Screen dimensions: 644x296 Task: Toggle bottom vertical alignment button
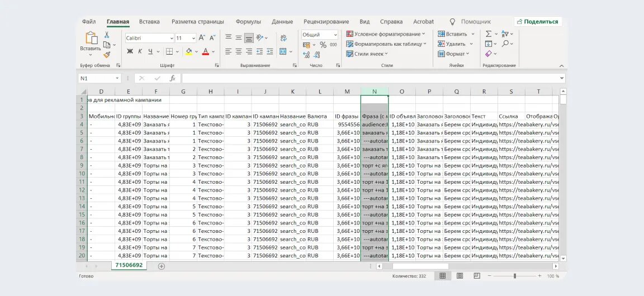pos(249,38)
